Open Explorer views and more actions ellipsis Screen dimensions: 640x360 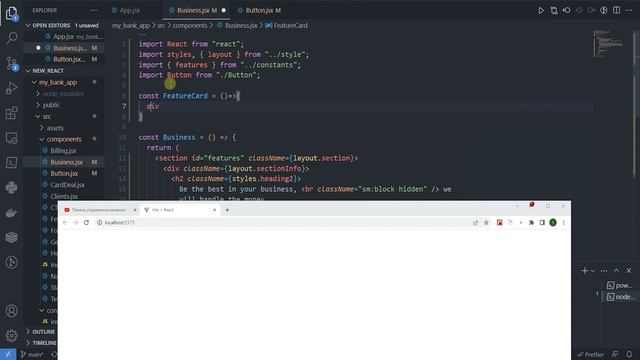pyautogui.click(x=93, y=10)
